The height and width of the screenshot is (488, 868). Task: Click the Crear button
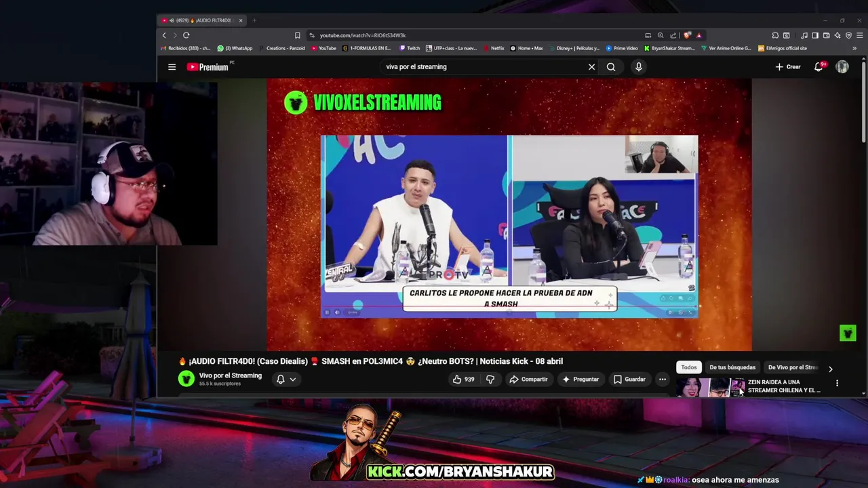(788, 66)
